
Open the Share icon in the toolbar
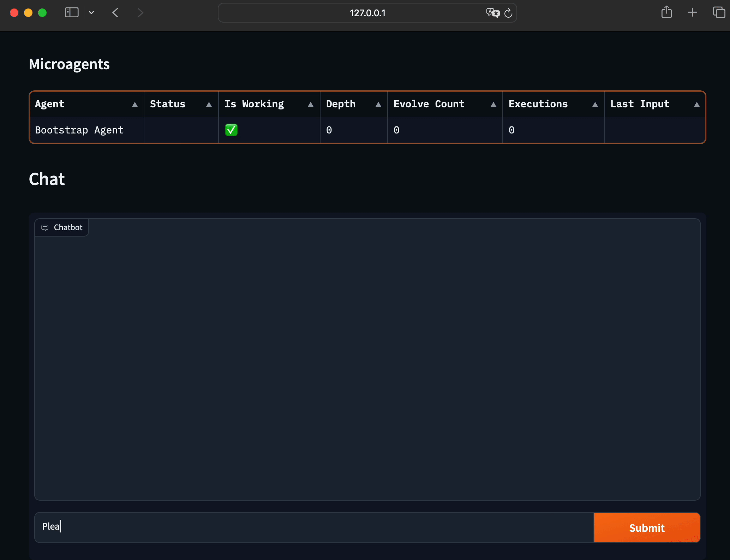point(666,12)
